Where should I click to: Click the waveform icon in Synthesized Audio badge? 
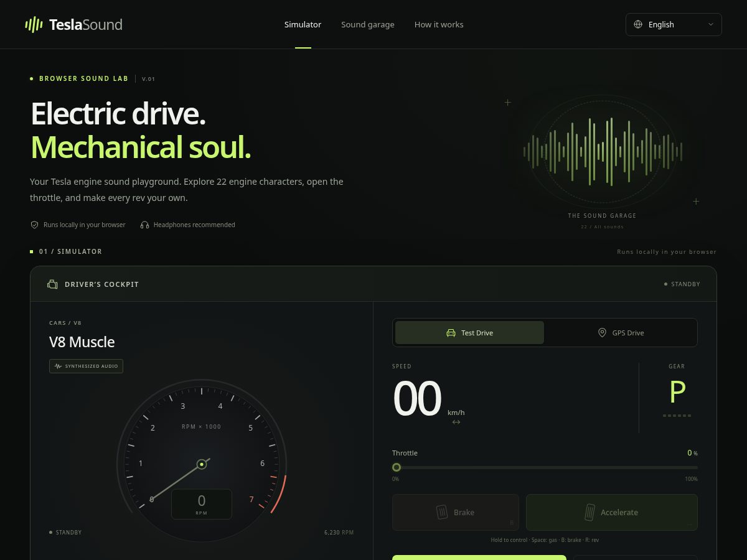[59, 366]
